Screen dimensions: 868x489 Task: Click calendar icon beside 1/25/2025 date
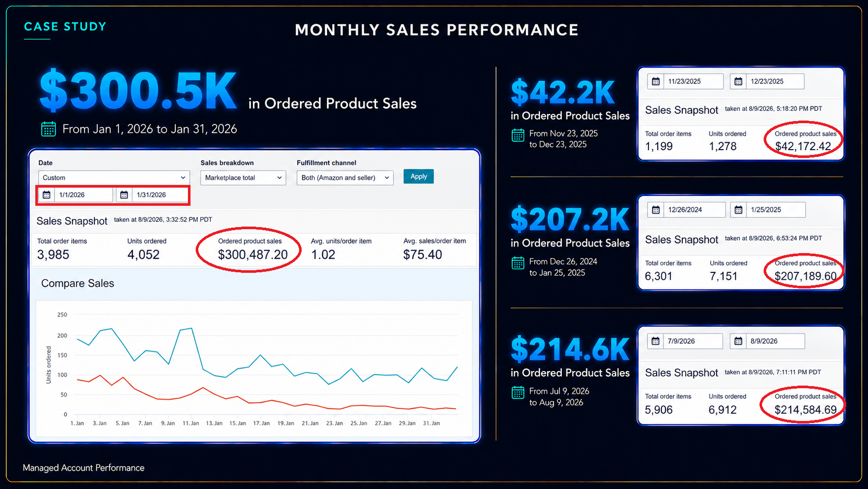(738, 210)
